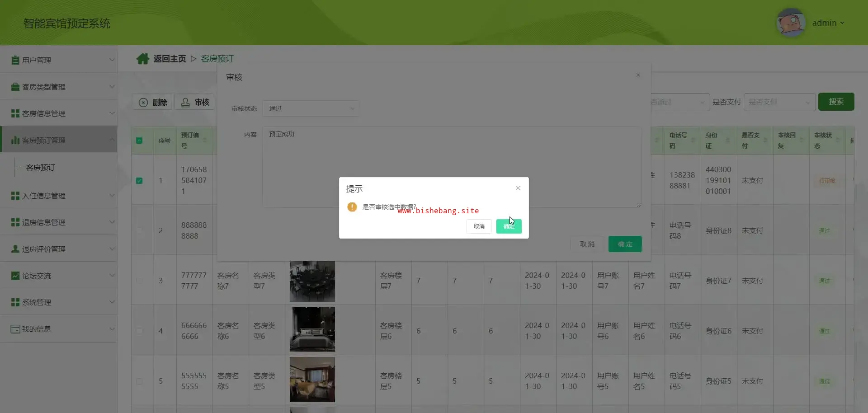Confirm the review prompt with green button
The height and width of the screenshot is (413, 868).
click(x=509, y=226)
